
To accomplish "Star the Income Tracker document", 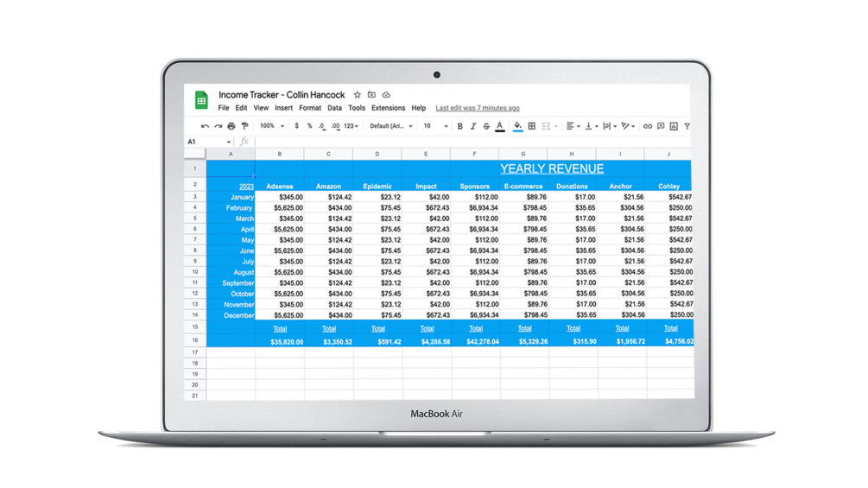I will 357,95.
